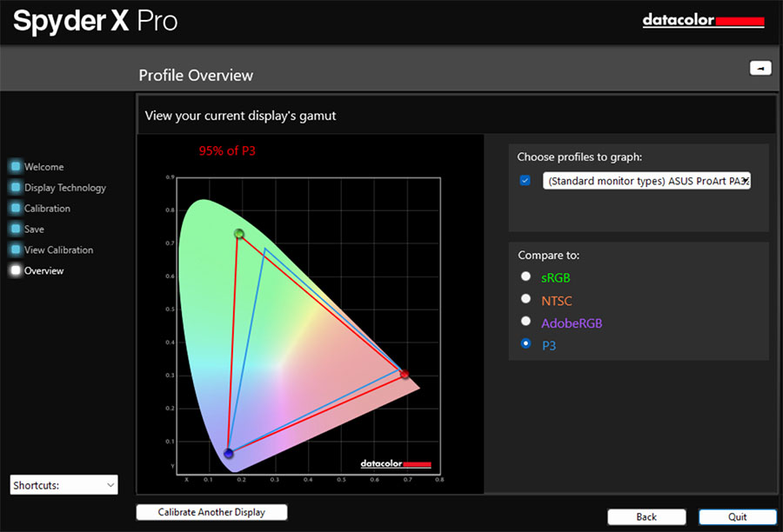This screenshot has height=532, width=783.
Task: Click the red gamut vertex marker on the chart
Action: coord(404,374)
